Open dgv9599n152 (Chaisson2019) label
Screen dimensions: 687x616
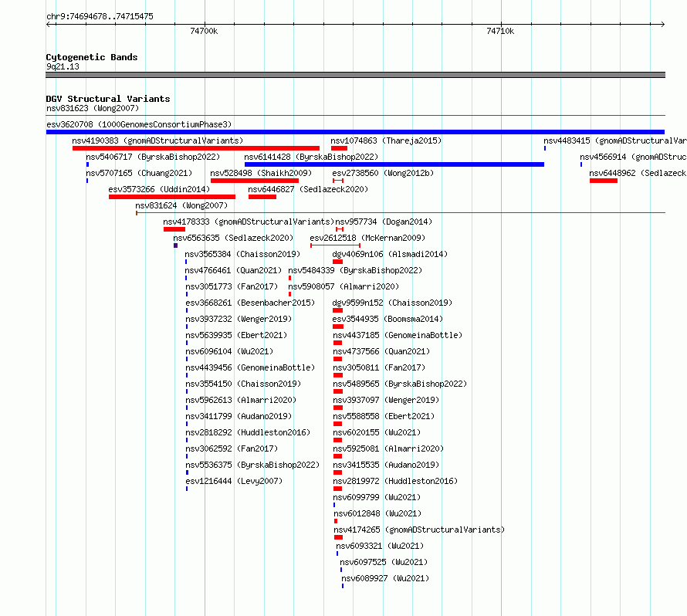[392, 303]
